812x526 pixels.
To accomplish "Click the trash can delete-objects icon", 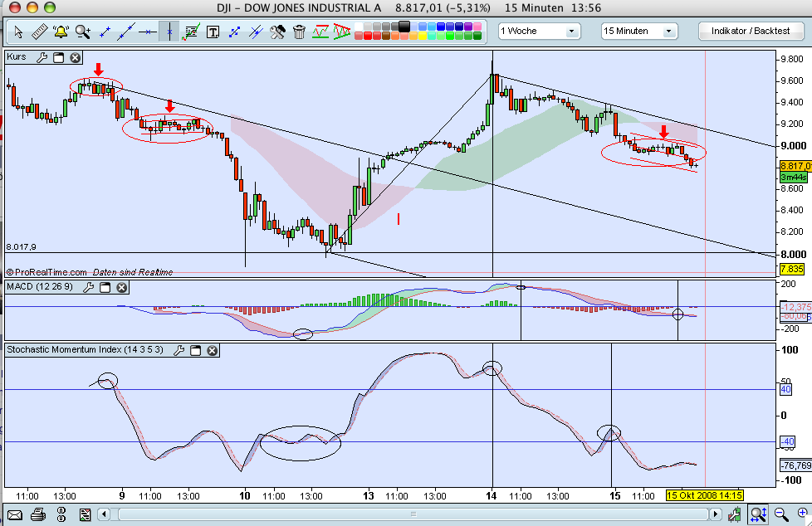I will pyautogui.click(x=299, y=32).
